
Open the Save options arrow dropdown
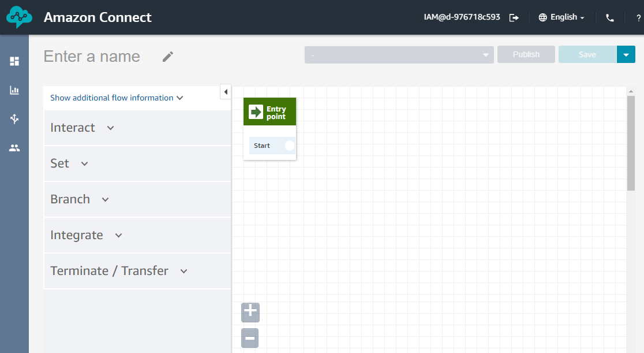(x=626, y=54)
